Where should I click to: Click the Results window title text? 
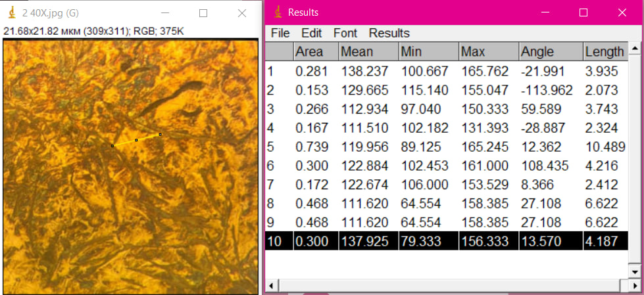click(x=303, y=12)
